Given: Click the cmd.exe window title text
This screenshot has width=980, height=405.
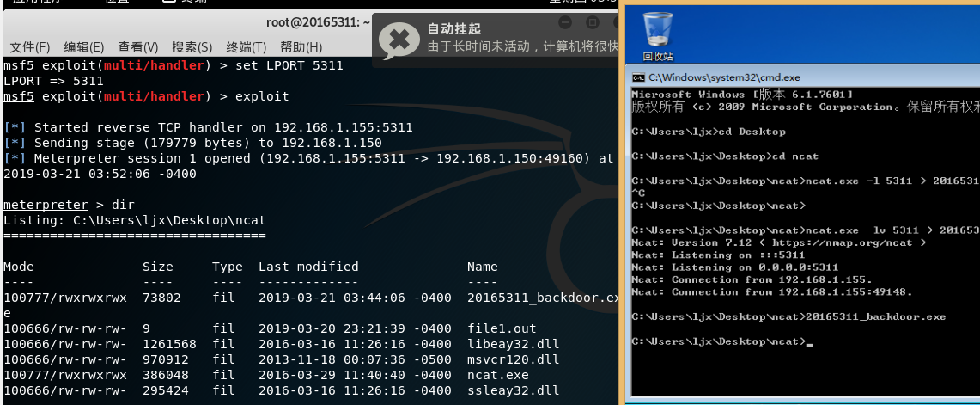Looking at the screenshot, I should pyautogui.click(x=724, y=77).
